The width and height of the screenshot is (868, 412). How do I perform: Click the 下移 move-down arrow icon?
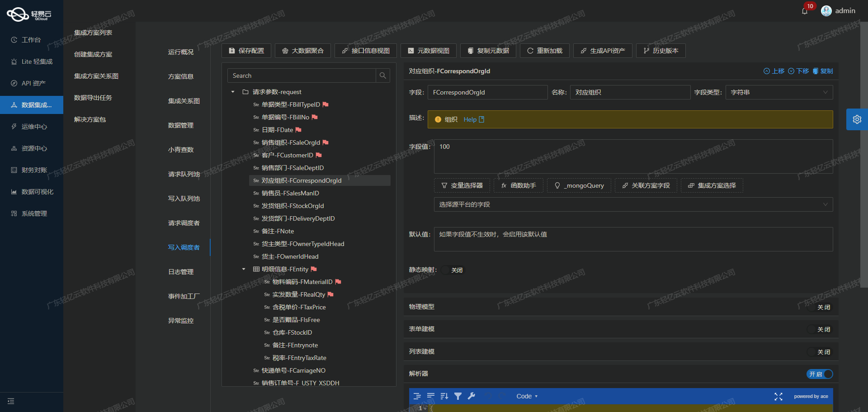(x=791, y=71)
